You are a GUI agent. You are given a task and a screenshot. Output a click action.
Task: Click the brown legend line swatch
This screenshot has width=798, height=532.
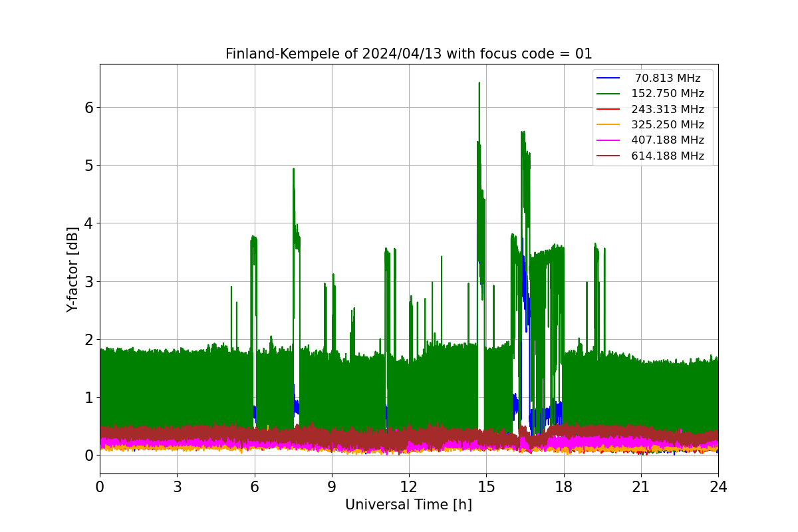[x=608, y=156]
